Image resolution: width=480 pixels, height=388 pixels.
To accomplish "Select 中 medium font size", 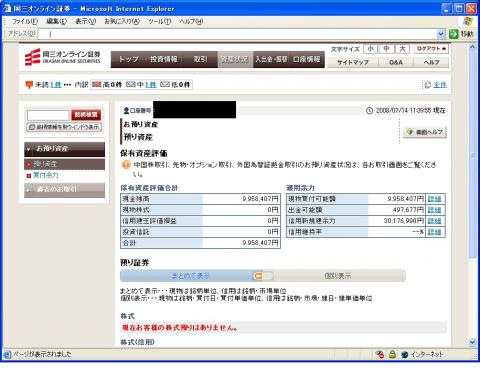I will 386,49.
